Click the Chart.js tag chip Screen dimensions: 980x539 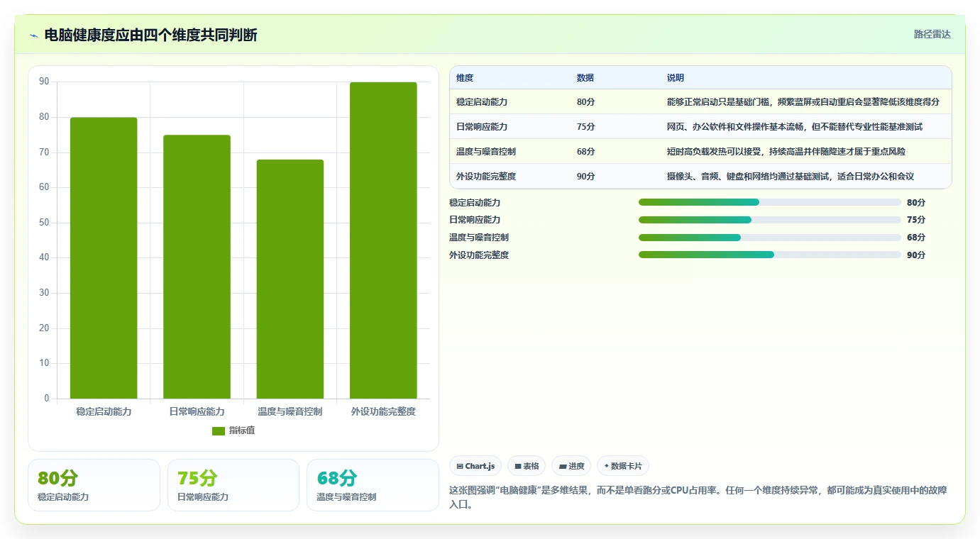(475, 466)
